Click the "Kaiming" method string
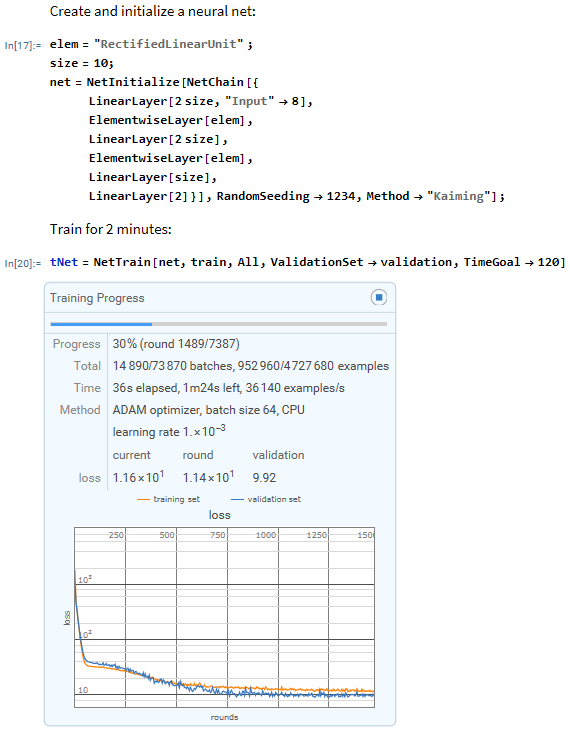 tap(459, 196)
